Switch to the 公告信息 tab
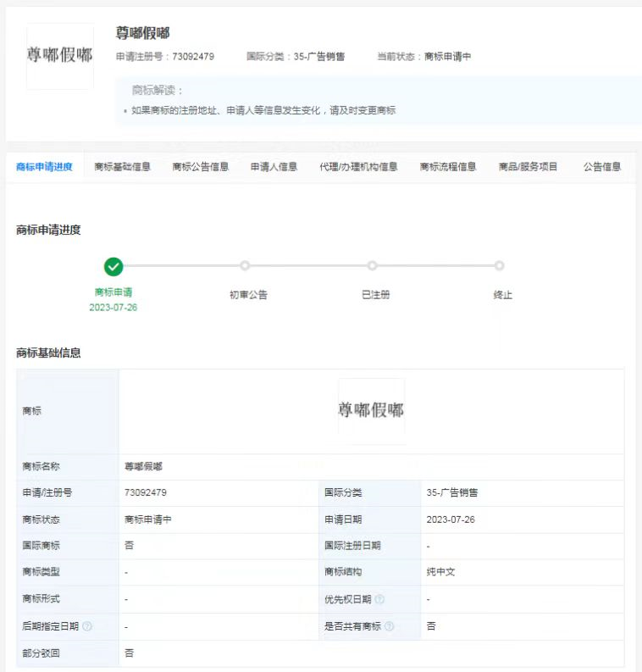 (x=602, y=167)
